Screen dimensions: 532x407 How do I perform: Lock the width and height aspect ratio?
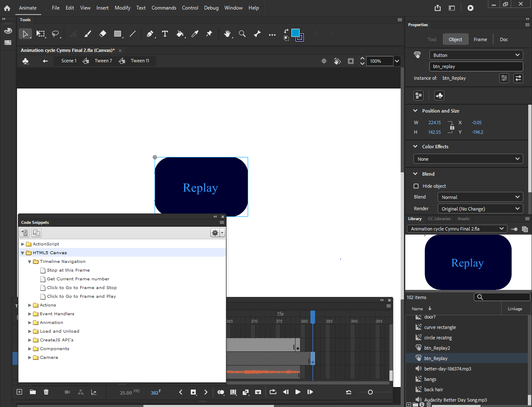click(451, 127)
